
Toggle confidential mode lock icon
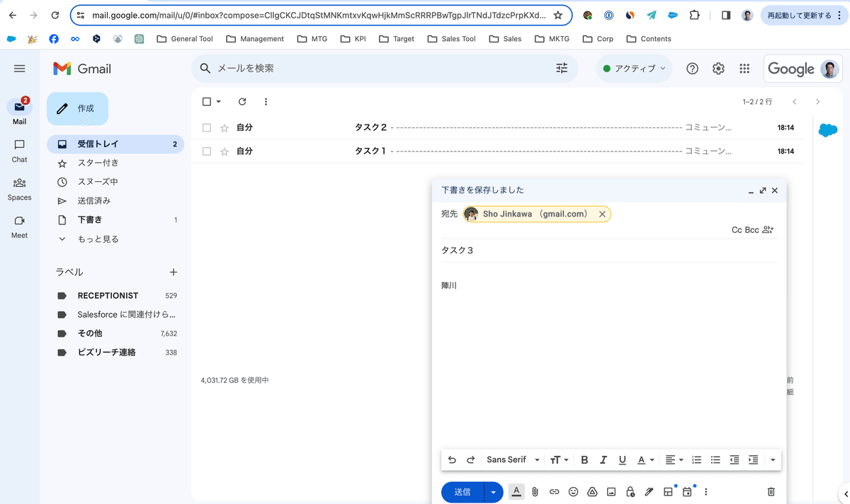pyautogui.click(x=630, y=491)
